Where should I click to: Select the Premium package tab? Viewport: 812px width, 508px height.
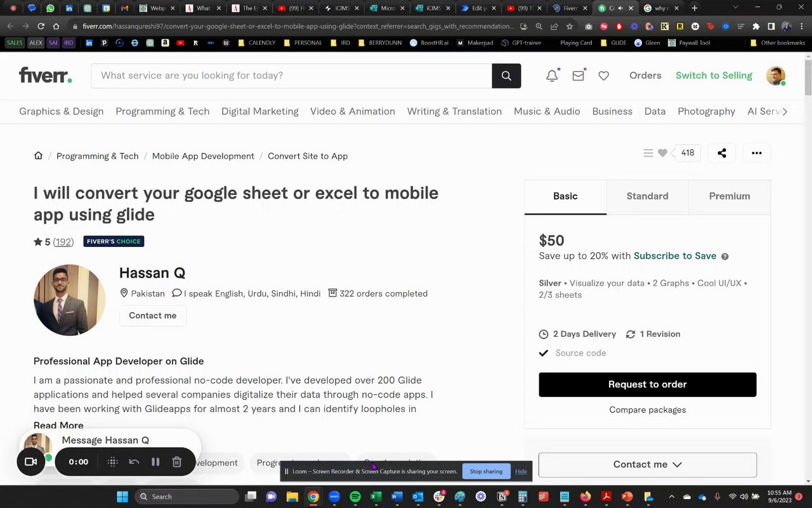tap(730, 197)
